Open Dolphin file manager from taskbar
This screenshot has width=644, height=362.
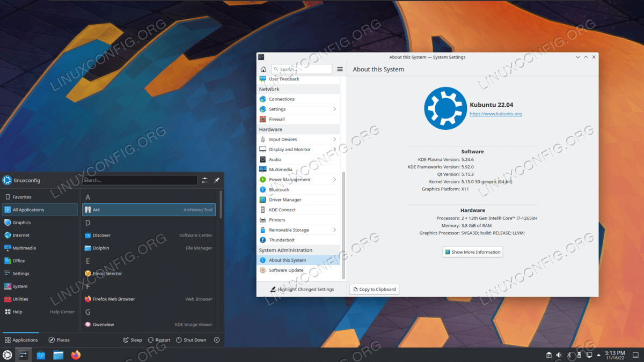coord(58,354)
